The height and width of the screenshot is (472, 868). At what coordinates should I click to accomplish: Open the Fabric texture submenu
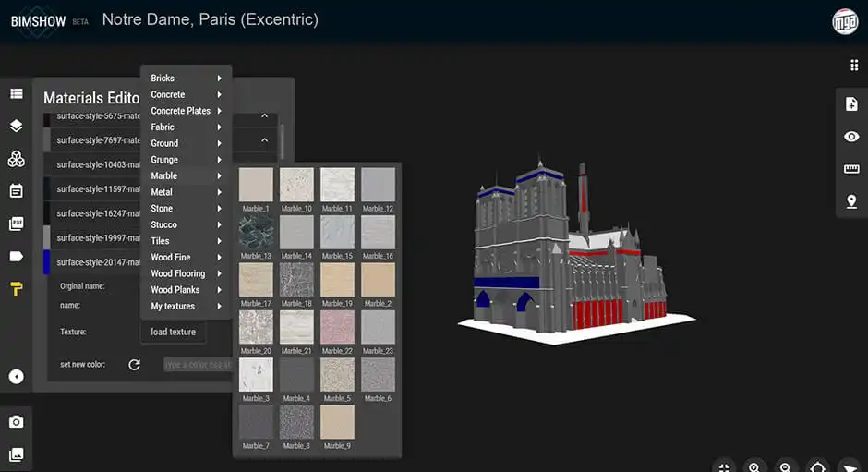tap(186, 127)
